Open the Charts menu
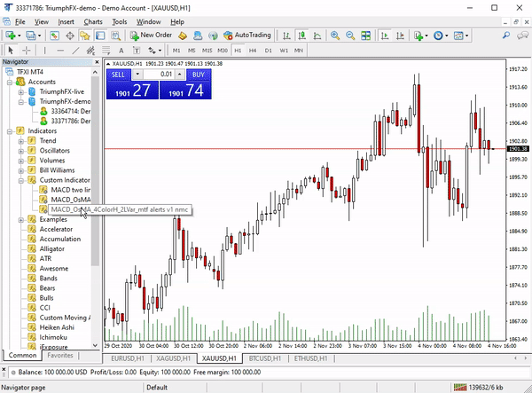 pyautogui.click(x=93, y=22)
